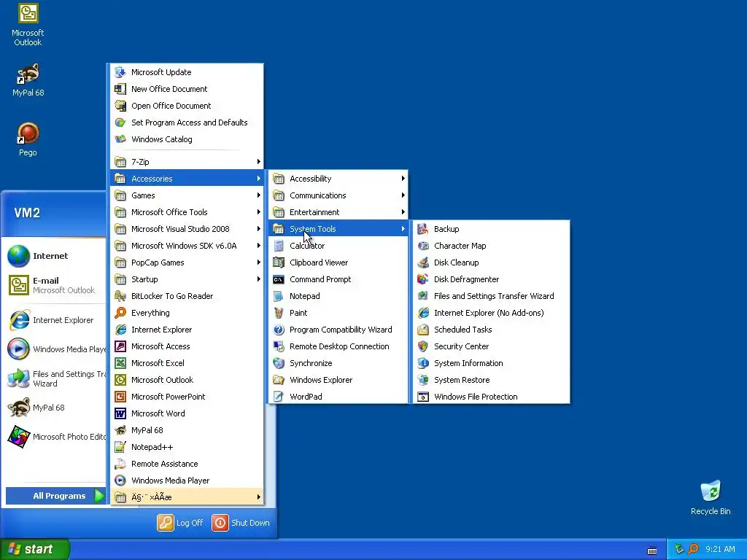This screenshot has height=560, width=747.
Task: Expand the Games submenu arrow
Action: 258,195
